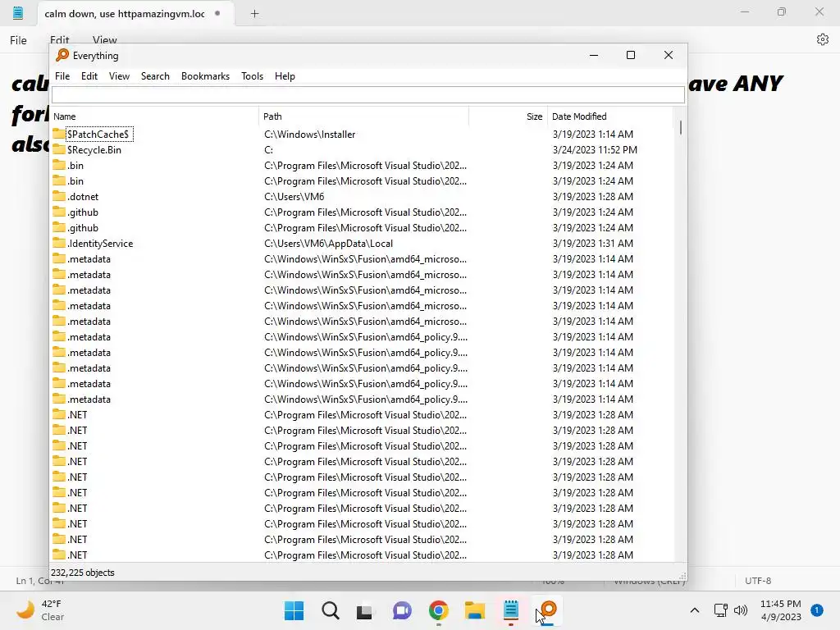840x630 pixels.
Task: Select the .IdentityService folder name
Action: 100,243
